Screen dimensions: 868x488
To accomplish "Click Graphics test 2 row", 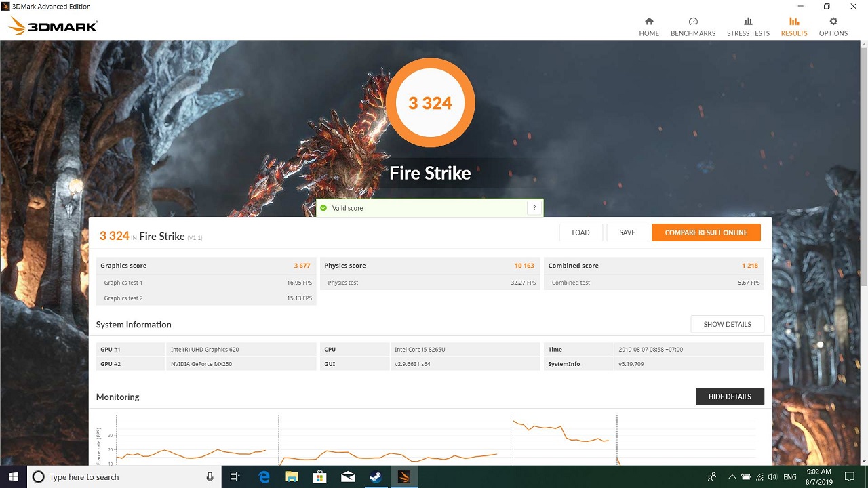I will click(x=206, y=298).
